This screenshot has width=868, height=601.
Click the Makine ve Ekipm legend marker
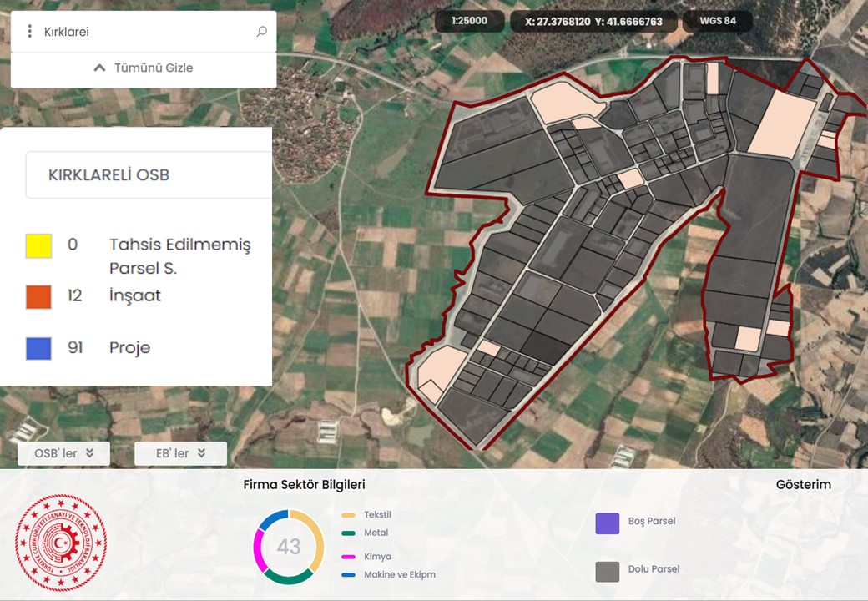coord(349,575)
